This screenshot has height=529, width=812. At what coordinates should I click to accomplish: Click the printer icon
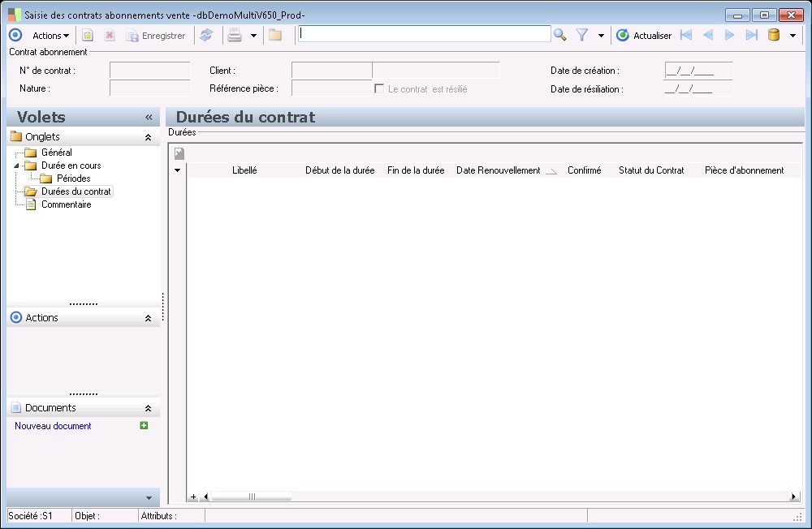pos(235,35)
